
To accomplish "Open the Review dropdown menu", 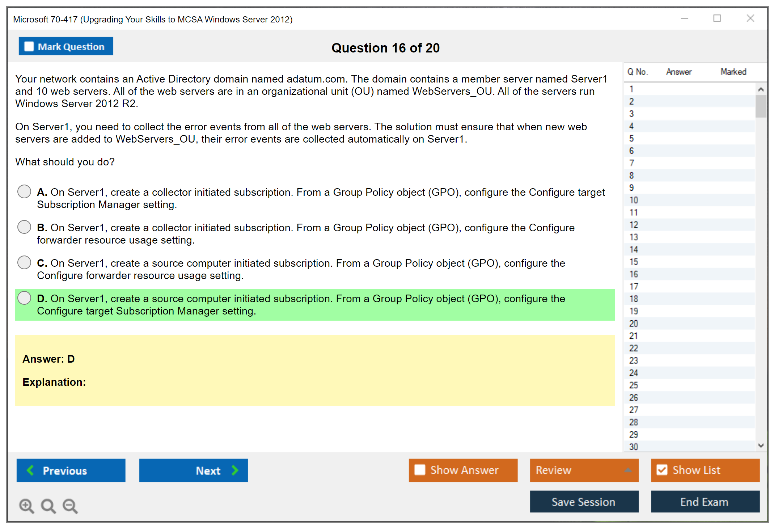I will point(628,470).
